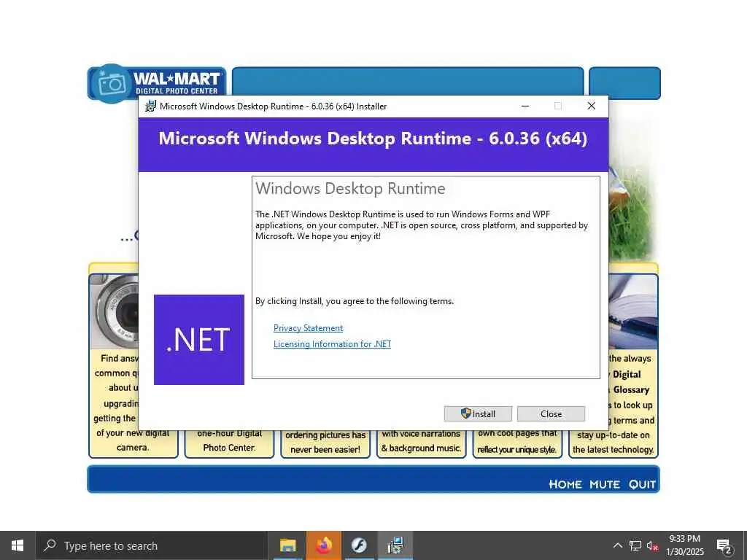The height and width of the screenshot is (560, 747).
Task: Switch to Firefox on the taskbar
Action: (324, 545)
